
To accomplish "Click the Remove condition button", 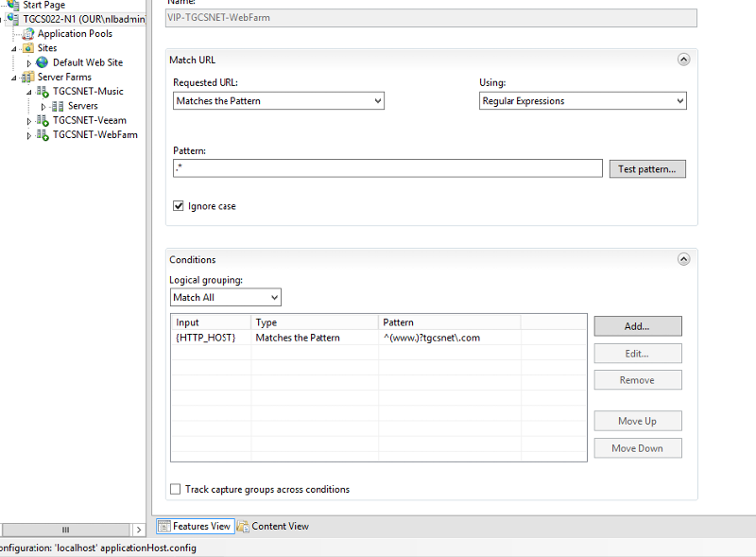I will [638, 380].
